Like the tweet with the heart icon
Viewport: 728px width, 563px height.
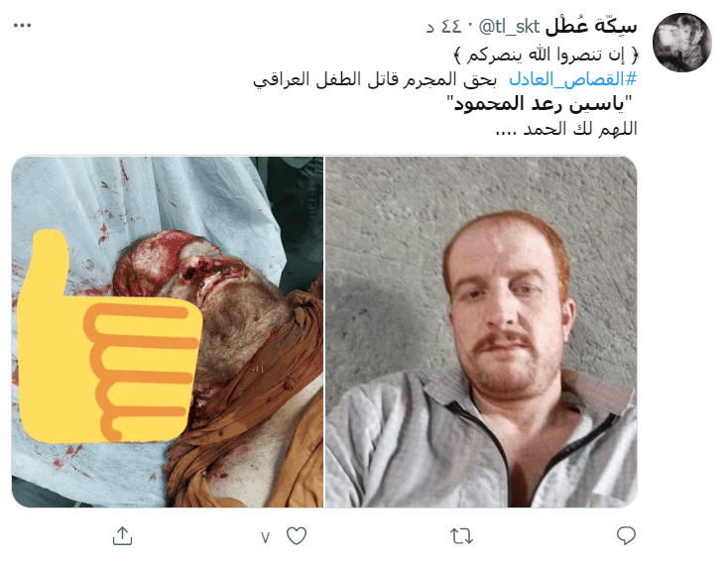tap(297, 536)
